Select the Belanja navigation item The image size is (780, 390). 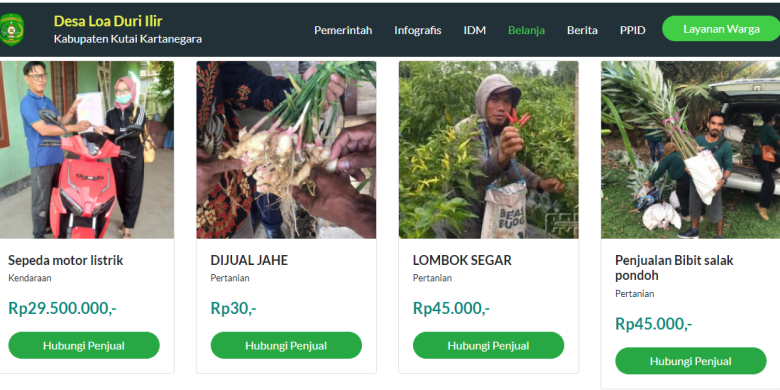526,30
